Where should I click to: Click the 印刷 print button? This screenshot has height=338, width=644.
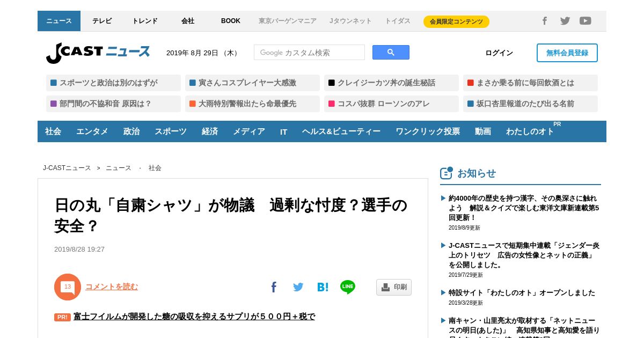point(394,287)
